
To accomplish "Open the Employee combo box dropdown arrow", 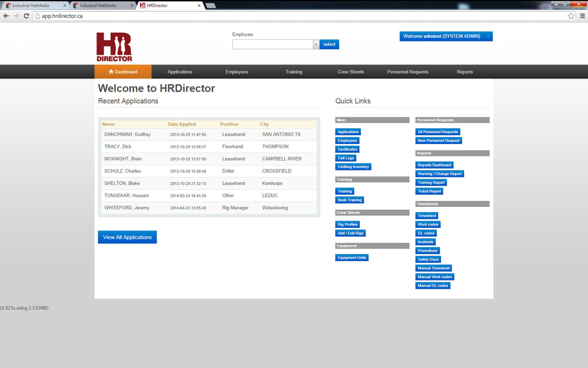I will tap(316, 44).
